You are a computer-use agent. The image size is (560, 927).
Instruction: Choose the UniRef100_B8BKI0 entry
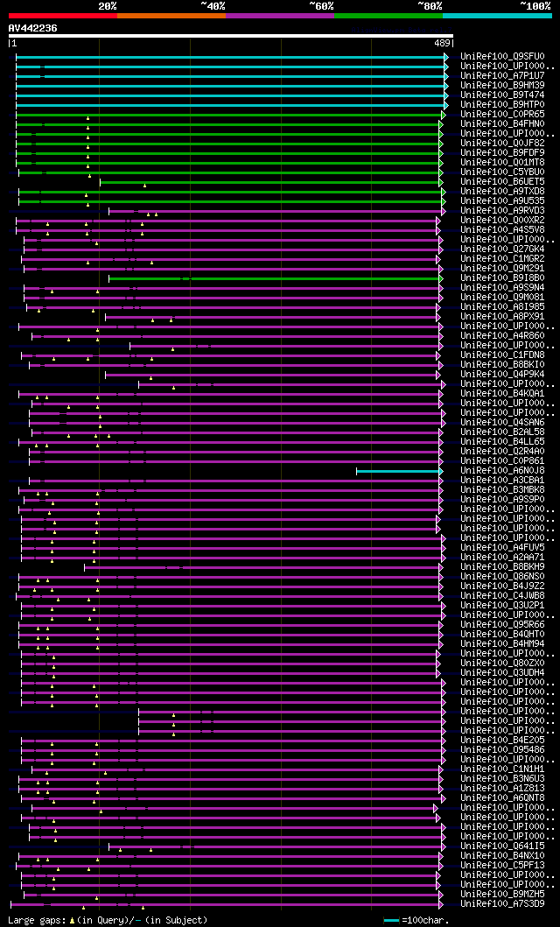pos(503,364)
